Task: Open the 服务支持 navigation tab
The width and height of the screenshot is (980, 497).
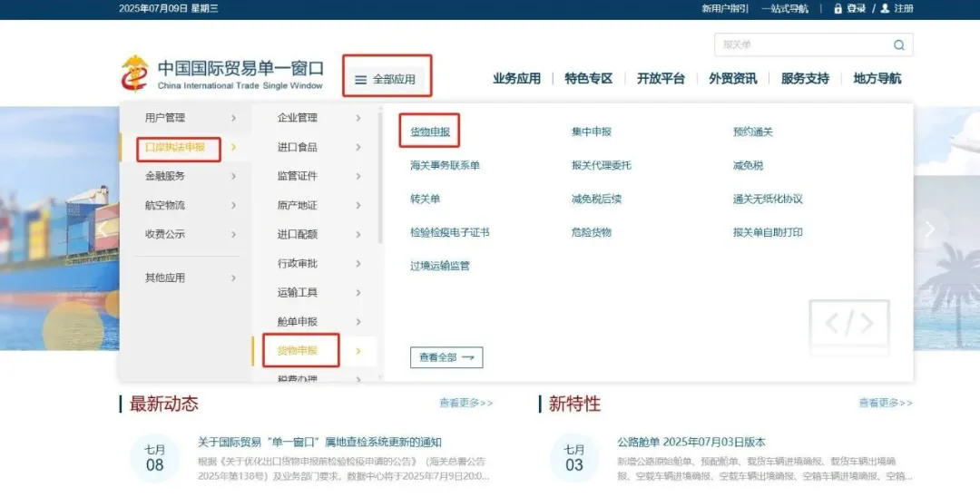Action: tap(805, 79)
